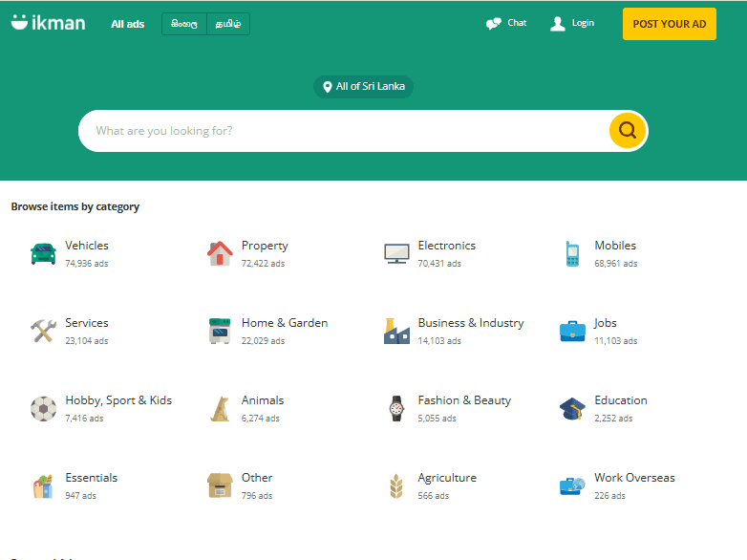747x560 pixels.
Task: Open the Essentials category link
Action: pos(91,478)
